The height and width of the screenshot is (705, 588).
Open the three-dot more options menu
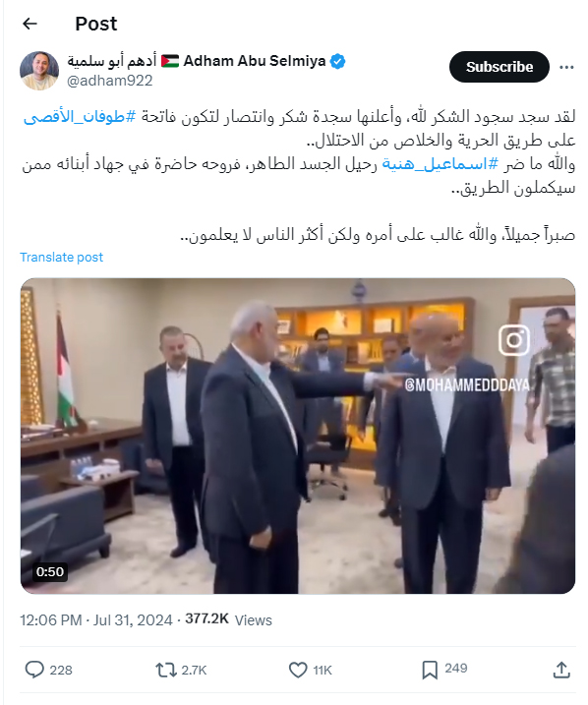(566, 67)
